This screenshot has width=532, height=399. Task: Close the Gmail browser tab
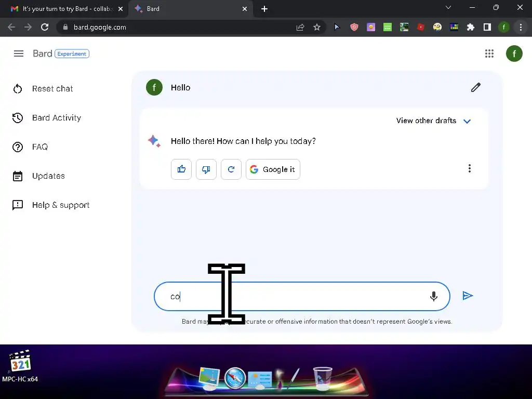[121, 9]
